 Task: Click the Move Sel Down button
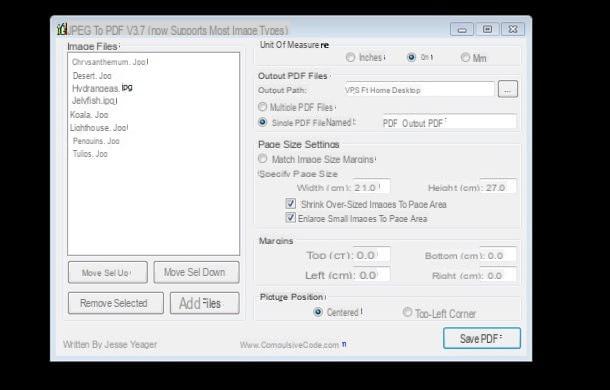196,272
